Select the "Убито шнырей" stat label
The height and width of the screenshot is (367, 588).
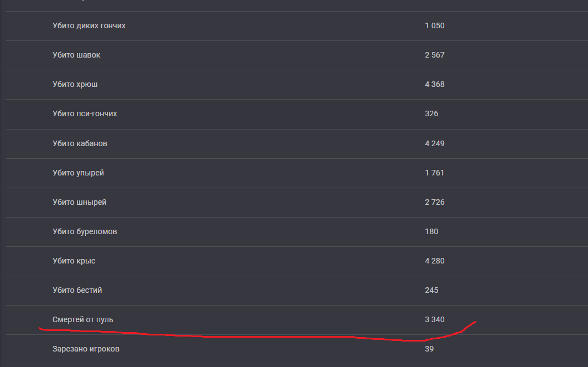pyautogui.click(x=80, y=202)
